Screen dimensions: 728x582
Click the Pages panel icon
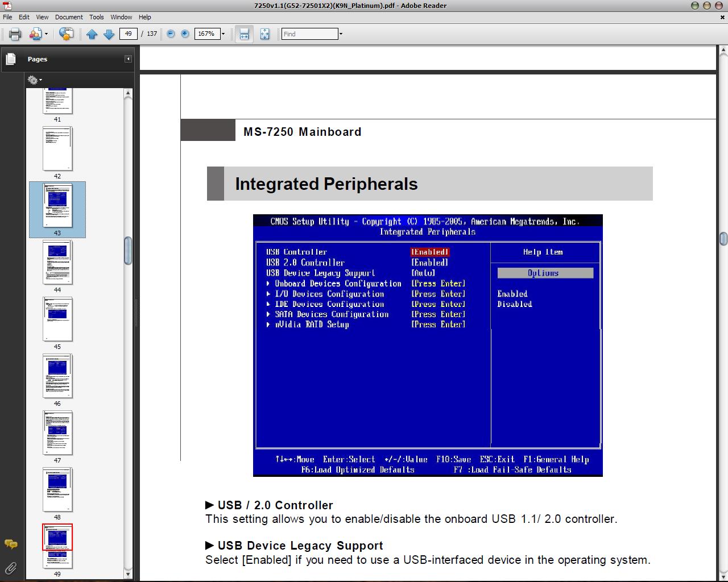[11, 59]
